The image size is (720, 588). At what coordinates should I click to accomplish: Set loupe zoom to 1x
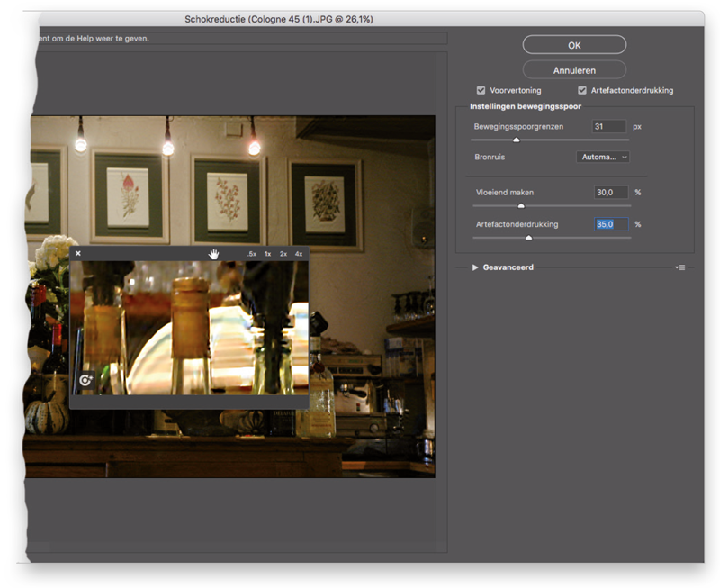(267, 254)
